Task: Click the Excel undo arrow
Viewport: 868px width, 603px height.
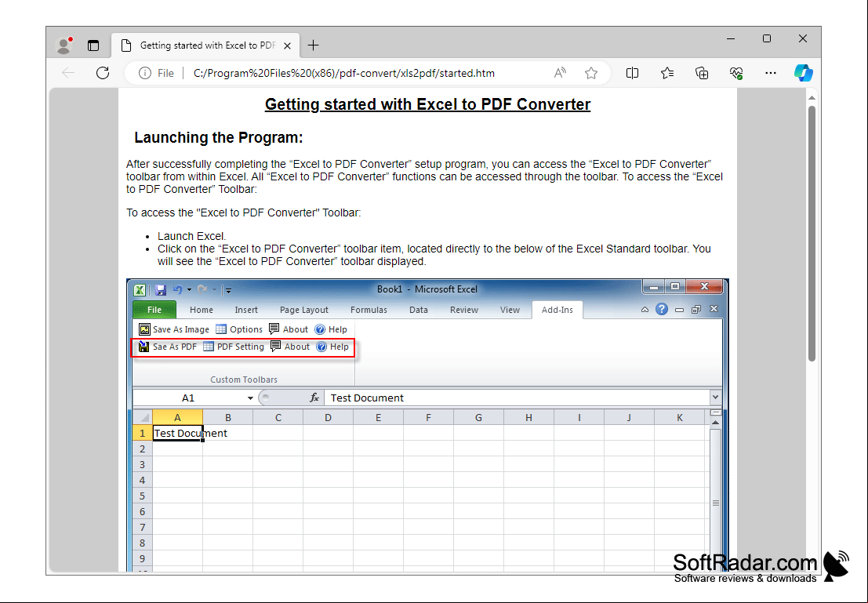Action: [x=178, y=289]
